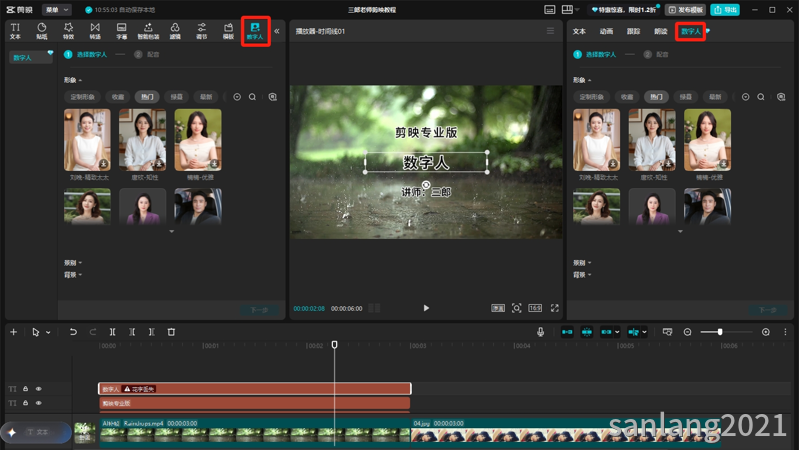Expand the 景别 section in left panel

[x=73, y=263]
